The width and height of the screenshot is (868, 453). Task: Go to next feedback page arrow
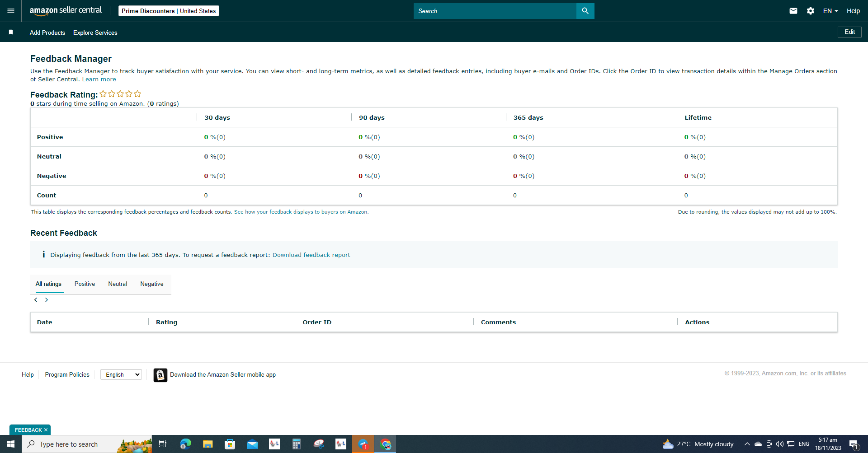tap(47, 300)
